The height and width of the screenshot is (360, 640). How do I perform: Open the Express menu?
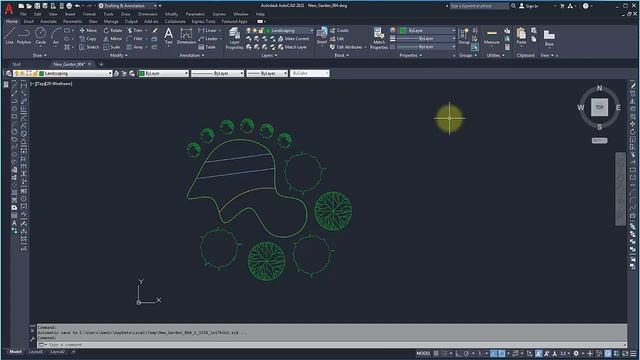point(219,14)
